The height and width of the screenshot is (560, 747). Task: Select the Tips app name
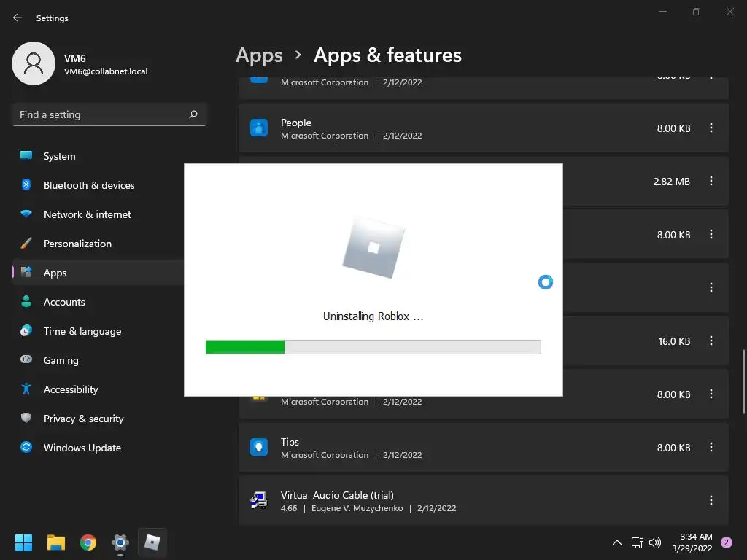[x=290, y=442]
